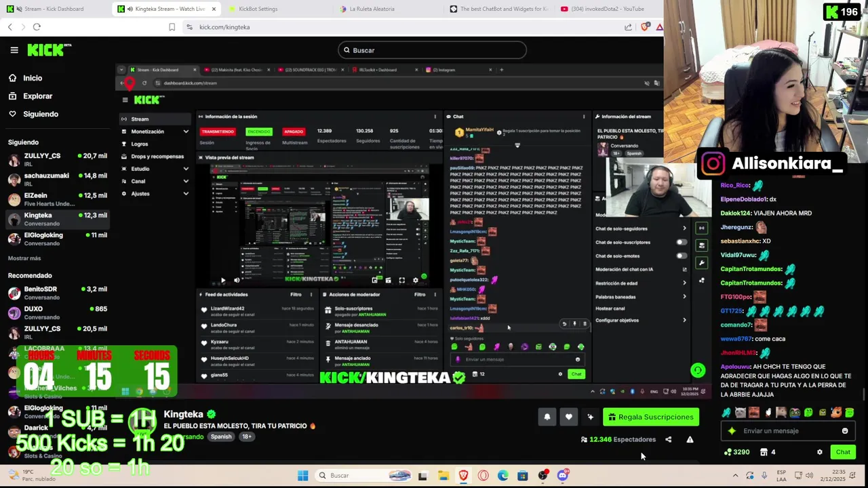Viewport: 868px width, 488px height.
Task: Click Mostrar más under Siguiendo
Action: tap(24, 258)
